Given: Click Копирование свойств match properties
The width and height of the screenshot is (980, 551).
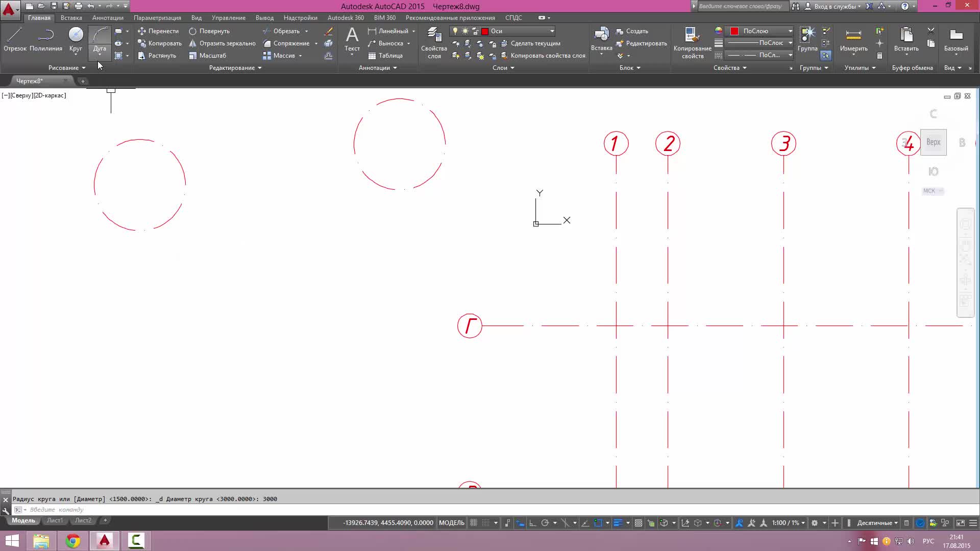Looking at the screenshot, I should pyautogui.click(x=692, y=43).
